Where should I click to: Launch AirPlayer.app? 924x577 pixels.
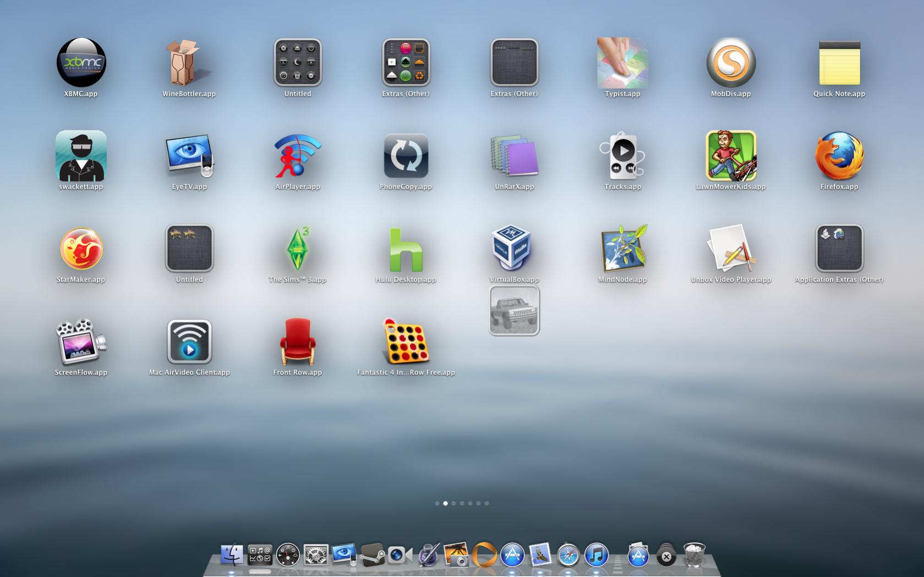click(x=297, y=156)
